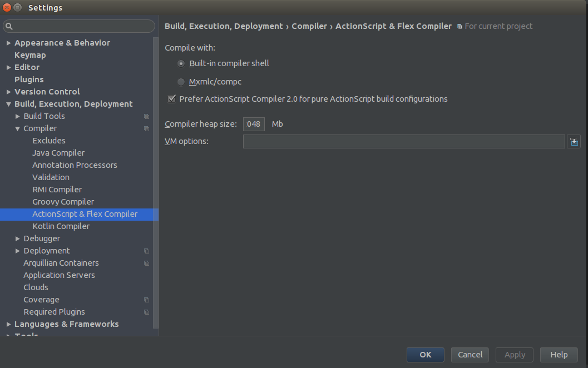Click the VM options expand field icon
The image size is (588, 368).
[574, 142]
